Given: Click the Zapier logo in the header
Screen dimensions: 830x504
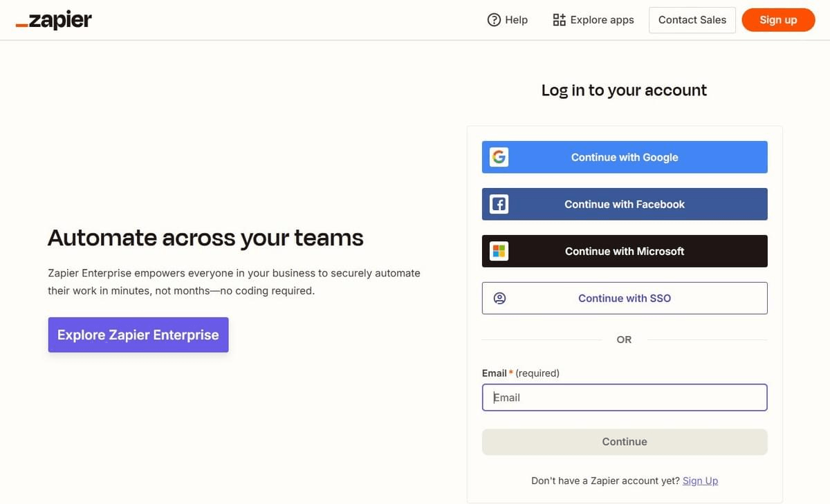Looking at the screenshot, I should click(53, 19).
